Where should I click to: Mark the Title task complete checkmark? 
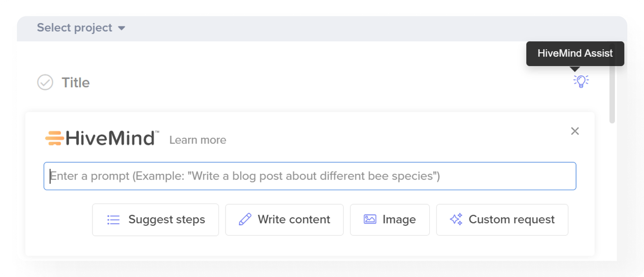click(45, 82)
